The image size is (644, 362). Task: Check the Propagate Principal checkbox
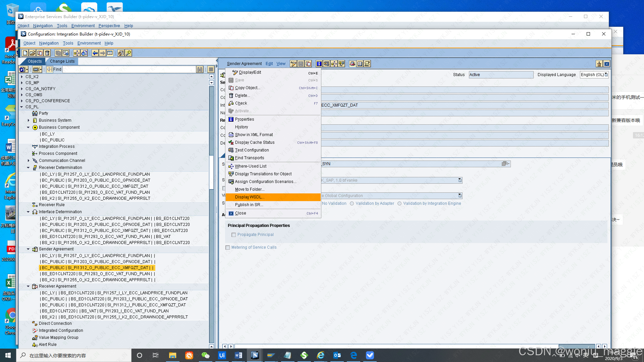(234, 235)
